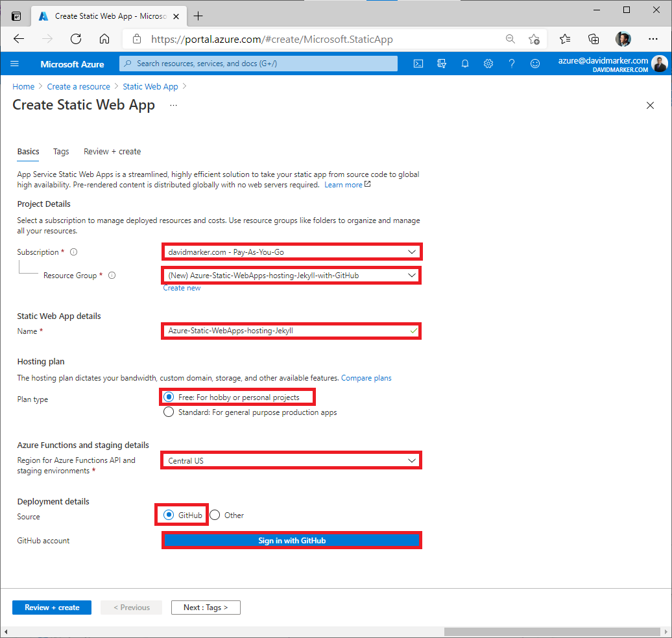Click the browser address bar URL
The width and height of the screenshot is (672, 638).
(x=272, y=40)
